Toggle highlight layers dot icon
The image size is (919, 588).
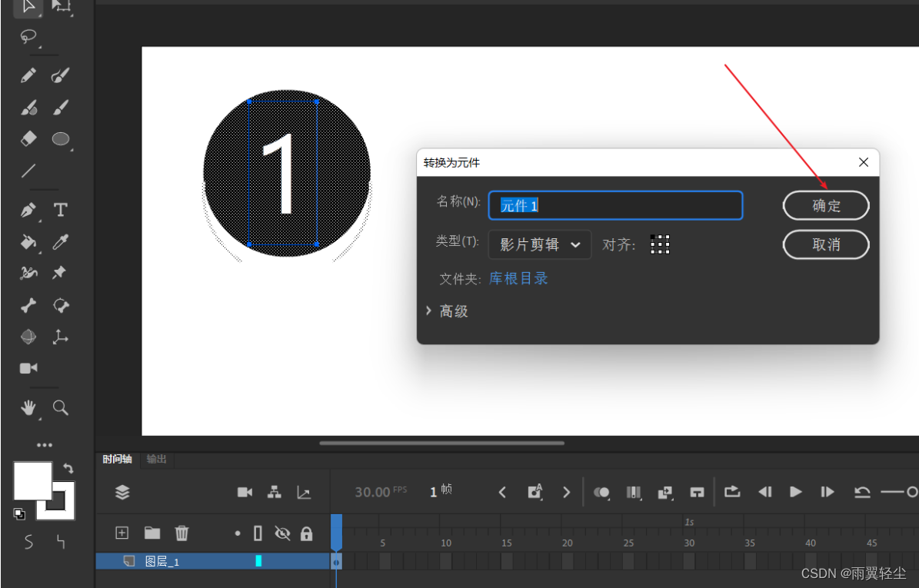coord(238,533)
